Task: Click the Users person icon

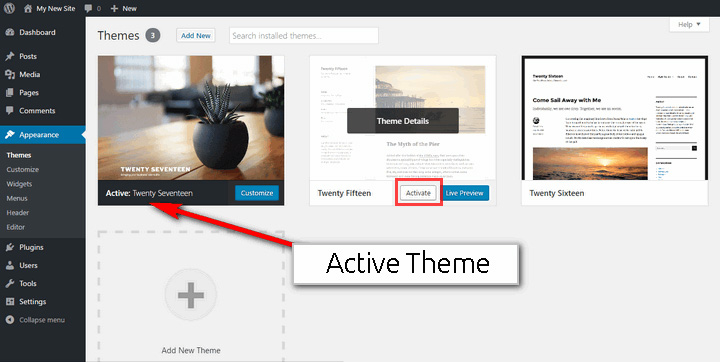Action: click(10, 266)
